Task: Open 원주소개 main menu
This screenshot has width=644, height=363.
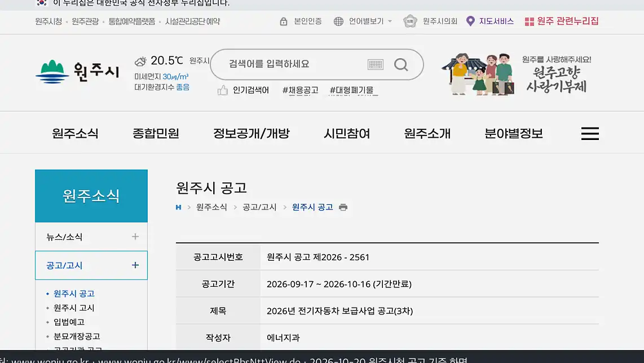Action: [x=427, y=134]
